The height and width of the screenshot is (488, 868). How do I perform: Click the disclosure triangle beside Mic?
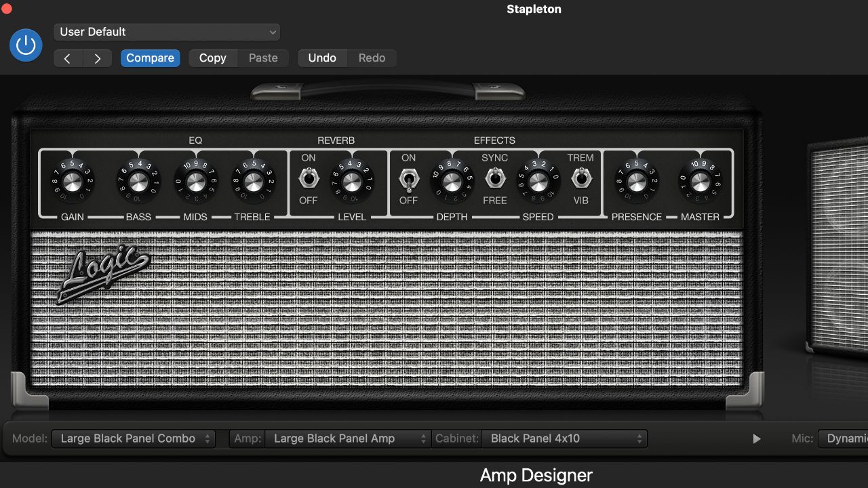757,439
